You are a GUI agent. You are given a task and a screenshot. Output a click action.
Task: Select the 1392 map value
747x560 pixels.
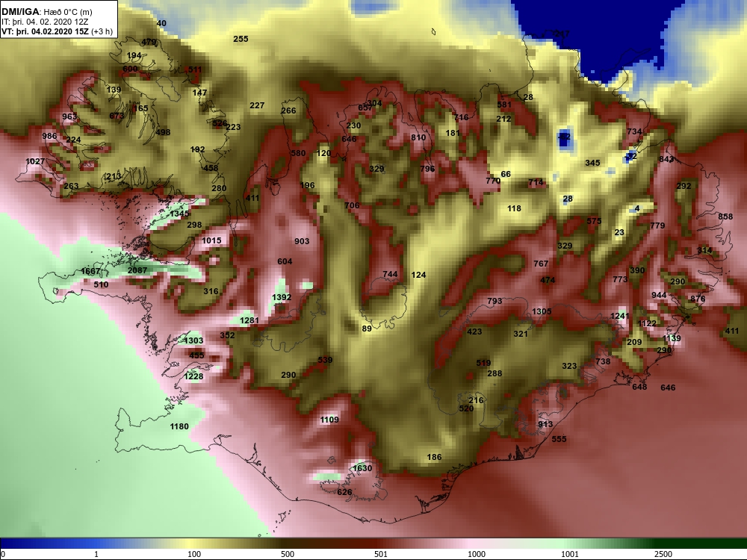click(282, 297)
